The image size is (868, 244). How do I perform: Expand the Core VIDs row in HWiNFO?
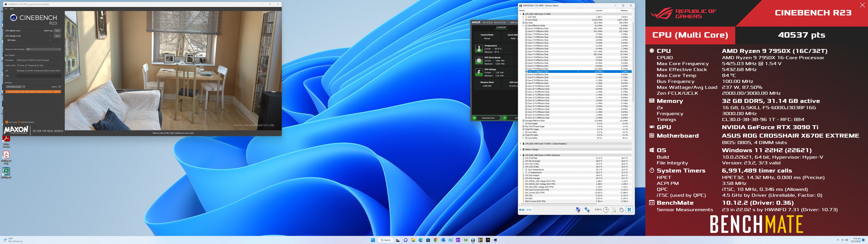click(523, 17)
